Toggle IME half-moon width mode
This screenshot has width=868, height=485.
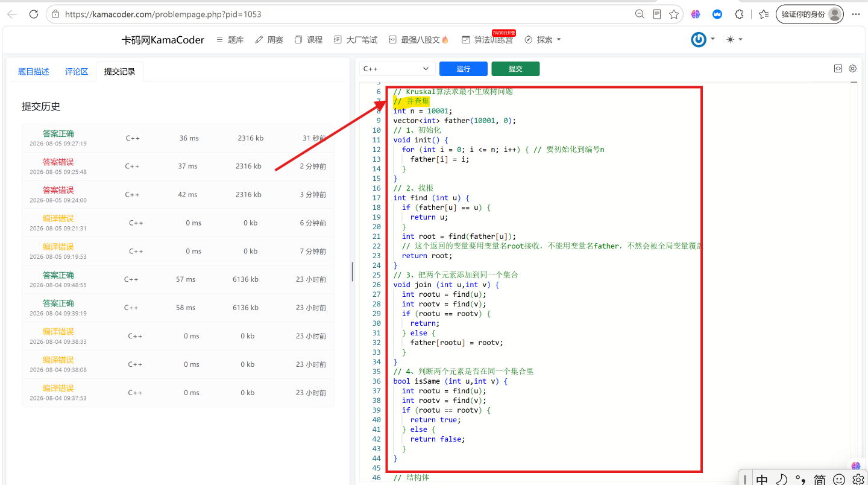pos(781,480)
